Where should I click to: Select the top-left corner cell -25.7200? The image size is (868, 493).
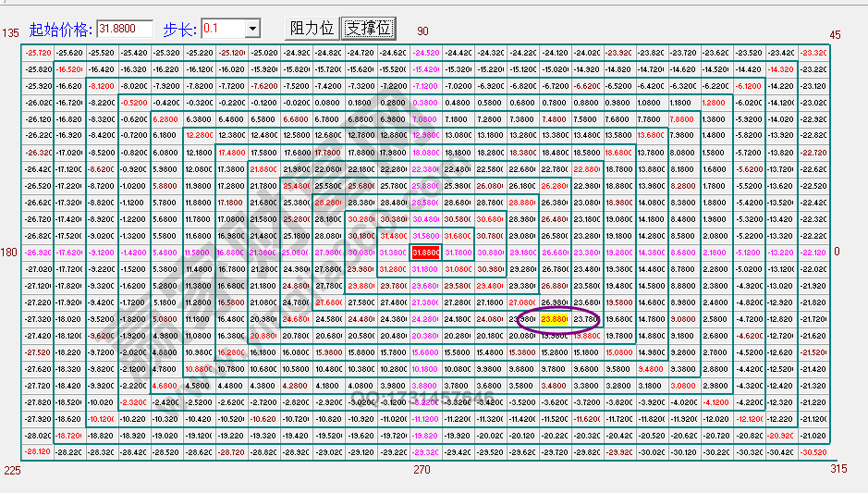click(38, 53)
